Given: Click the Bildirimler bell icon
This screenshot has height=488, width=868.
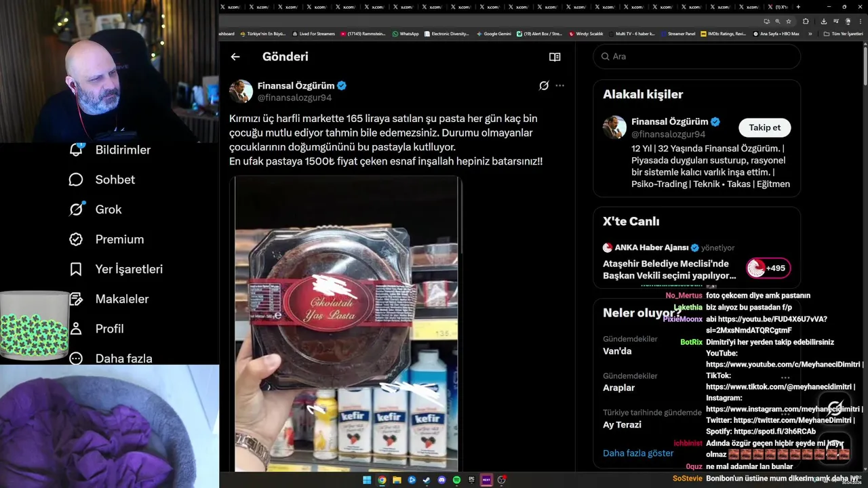Looking at the screenshot, I should pos(76,150).
